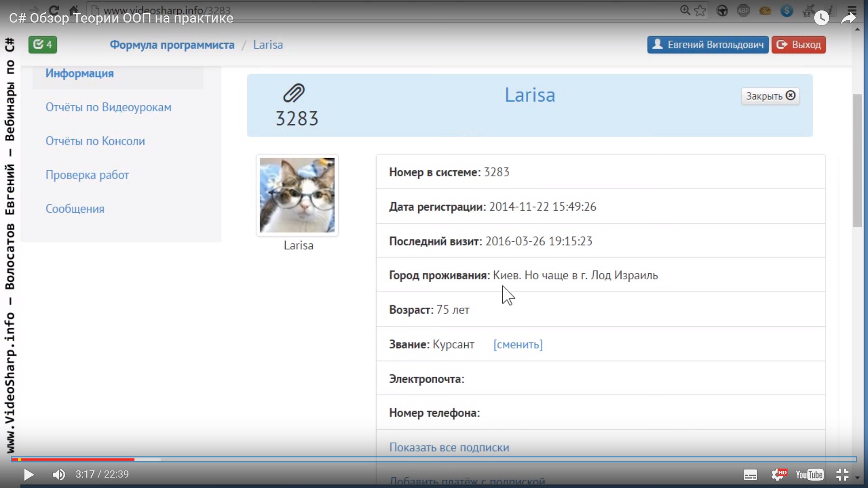Click the browser reload icon
The image size is (868, 488).
coord(54,9)
